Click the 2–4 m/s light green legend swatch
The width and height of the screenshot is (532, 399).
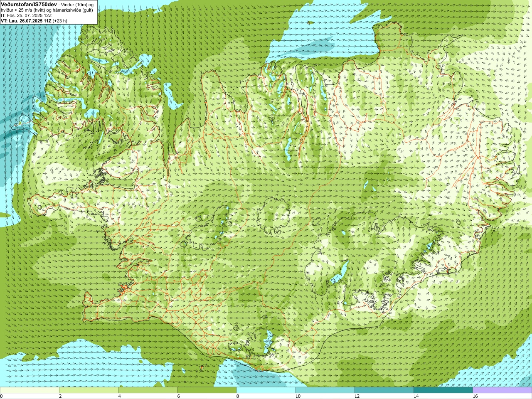tap(89, 390)
